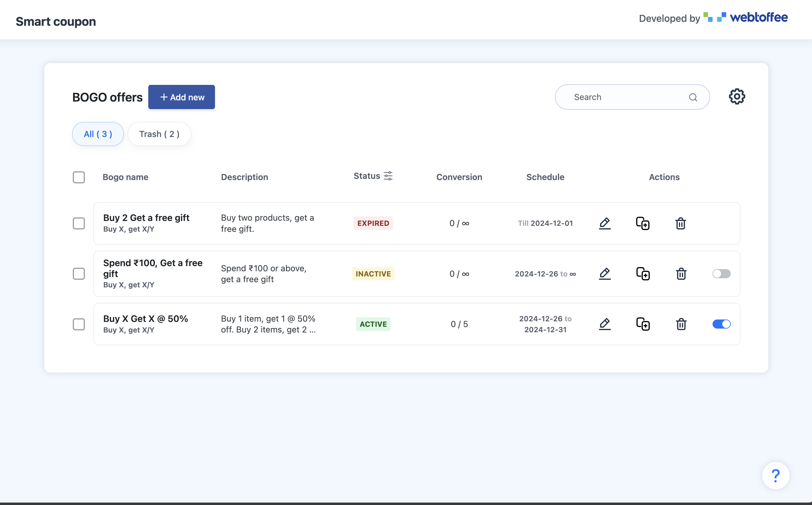Check the Buy X Get X @ 50% row
Image resolution: width=812 pixels, height=505 pixels.
[79, 324]
